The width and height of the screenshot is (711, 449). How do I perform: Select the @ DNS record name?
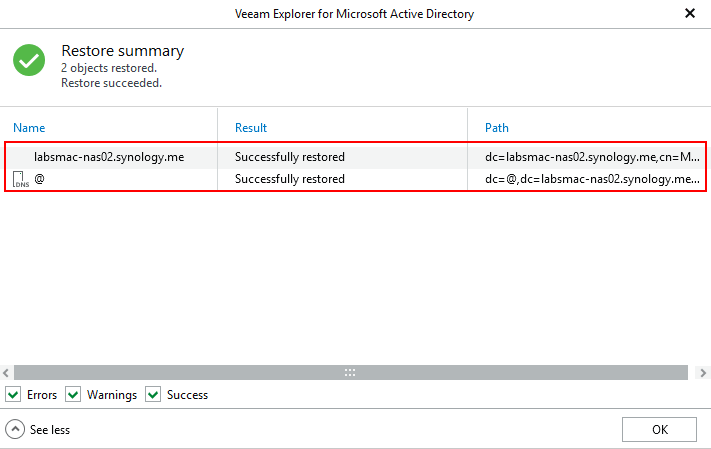39,179
